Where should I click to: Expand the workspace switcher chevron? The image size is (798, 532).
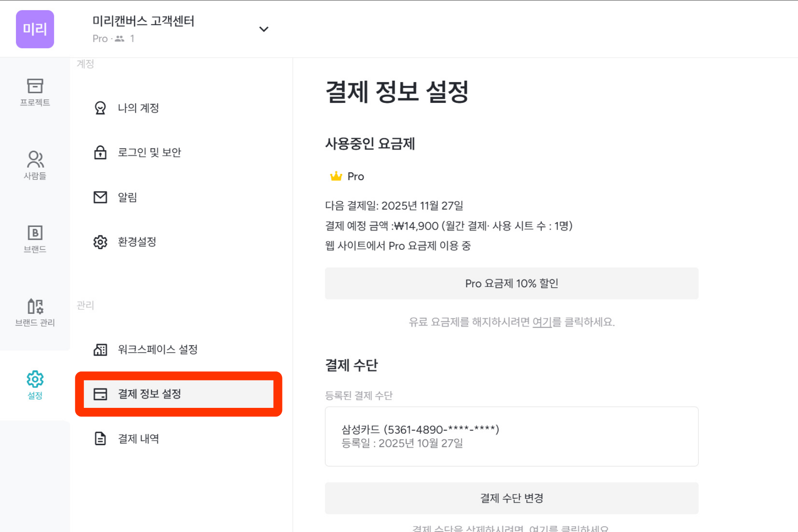tap(264, 29)
